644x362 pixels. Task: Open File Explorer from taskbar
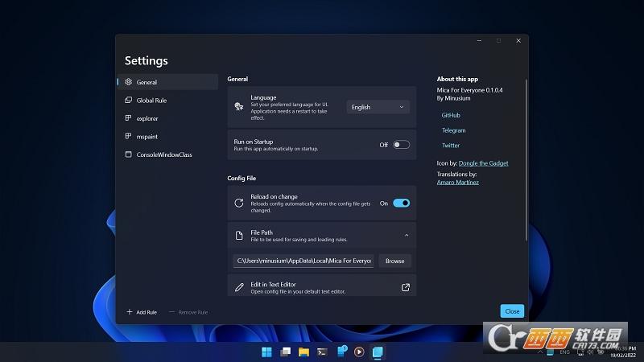(x=304, y=352)
